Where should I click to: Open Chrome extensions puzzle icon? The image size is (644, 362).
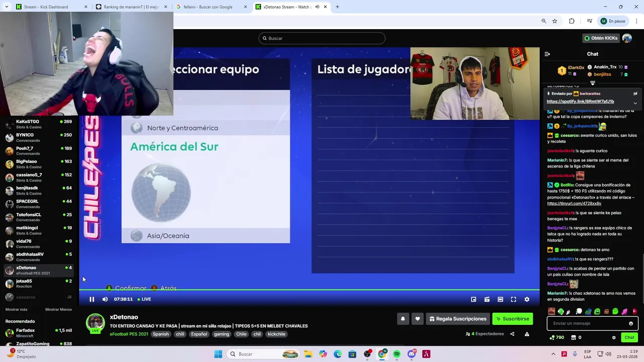click(572, 21)
